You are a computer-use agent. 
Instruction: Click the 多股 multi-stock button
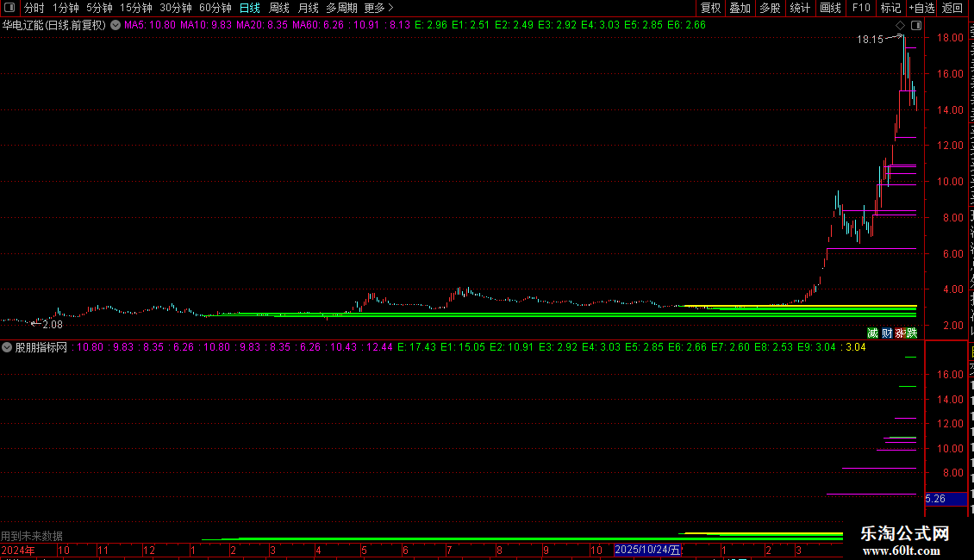pos(771,8)
